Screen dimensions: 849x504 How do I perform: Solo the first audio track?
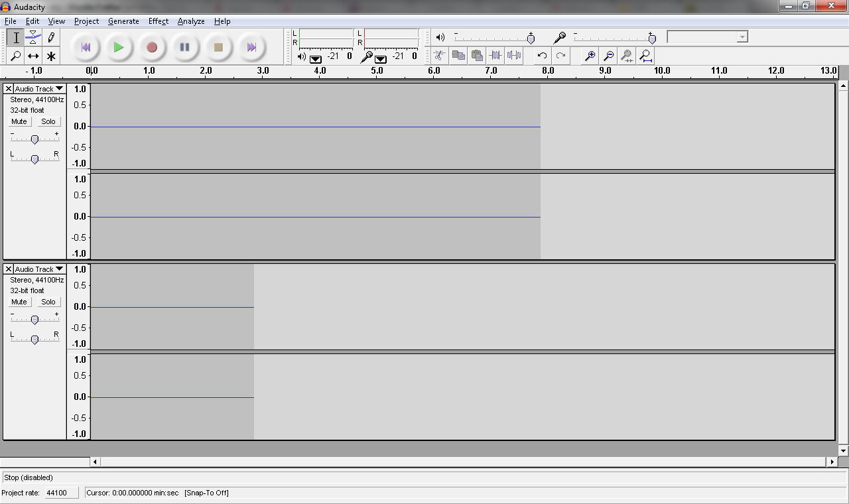48,121
